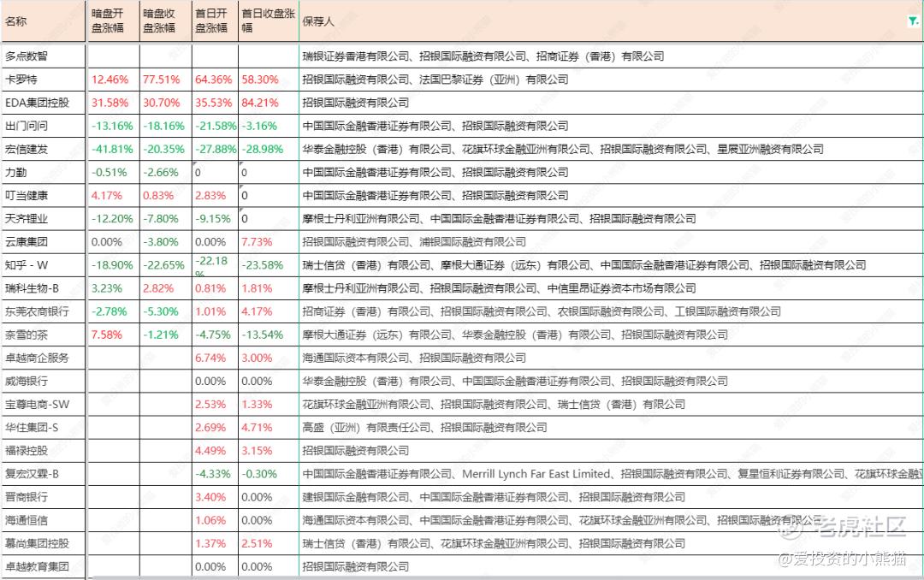Screen dimensions: 924x580
Task: Select the 海通恒信 name cell
Action: point(44,520)
